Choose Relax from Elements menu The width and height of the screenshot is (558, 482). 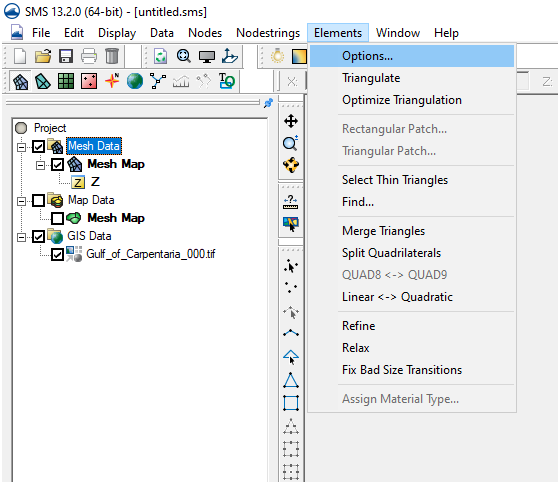pos(412,348)
